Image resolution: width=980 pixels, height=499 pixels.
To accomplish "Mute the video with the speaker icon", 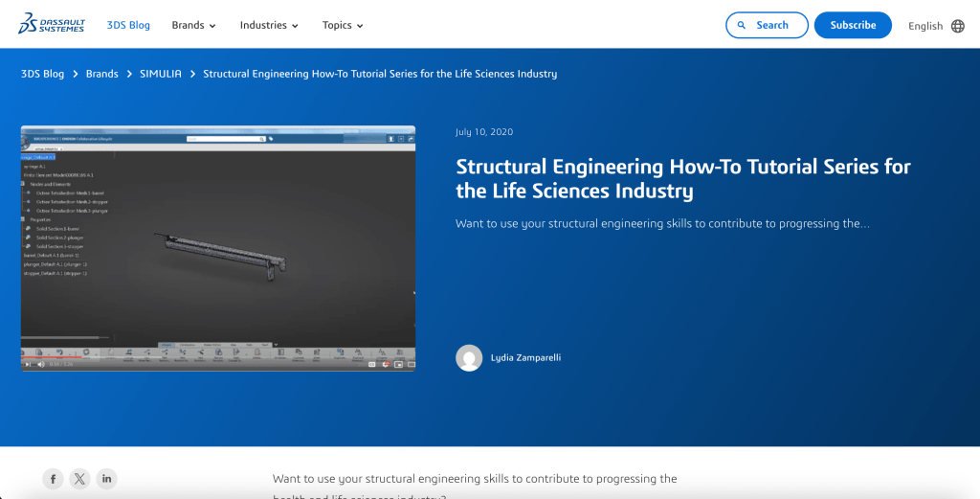I will (x=41, y=364).
